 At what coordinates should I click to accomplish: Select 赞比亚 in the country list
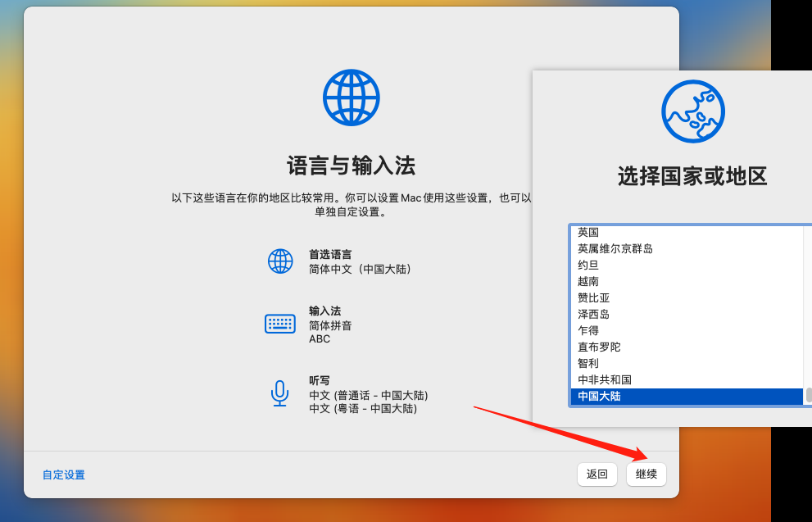[x=593, y=297]
